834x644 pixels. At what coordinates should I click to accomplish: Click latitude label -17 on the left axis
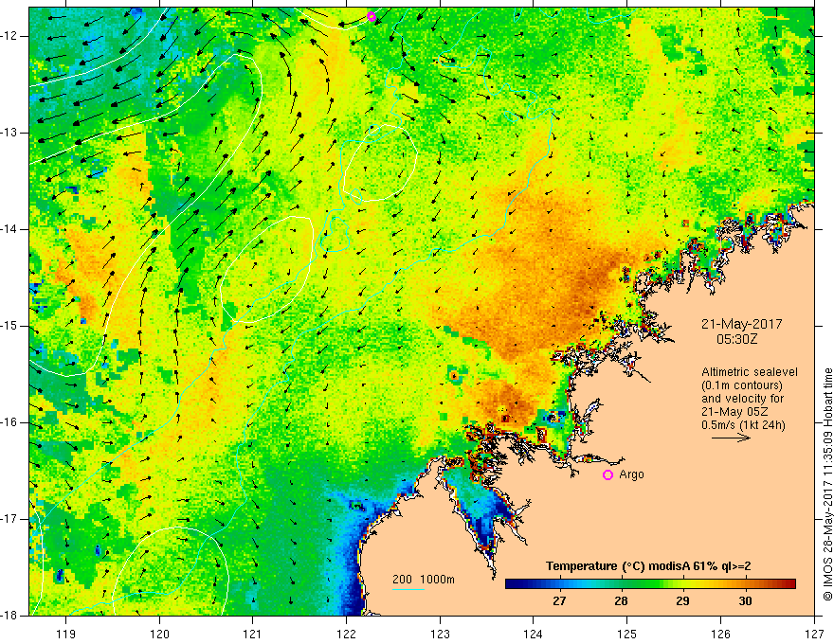[x=10, y=519]
